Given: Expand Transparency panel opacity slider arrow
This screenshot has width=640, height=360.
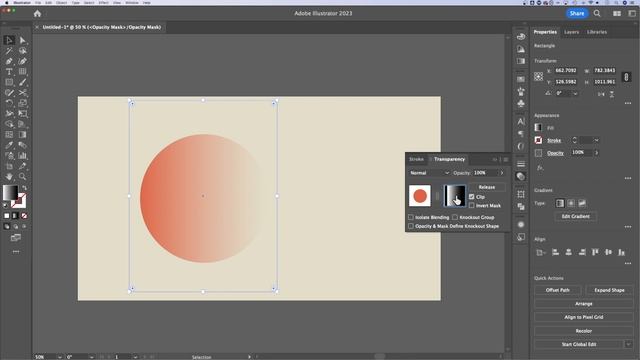Looking at the screenshot, I should pos(502,173).
